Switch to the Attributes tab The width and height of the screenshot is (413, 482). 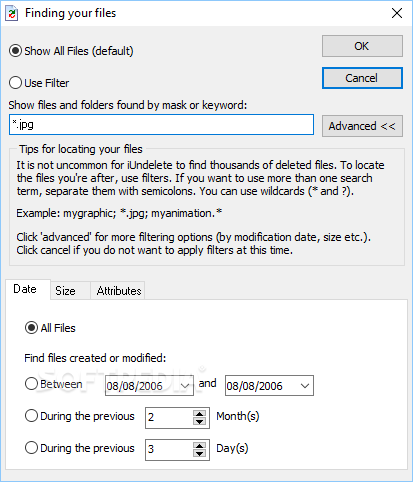point(119,291)
